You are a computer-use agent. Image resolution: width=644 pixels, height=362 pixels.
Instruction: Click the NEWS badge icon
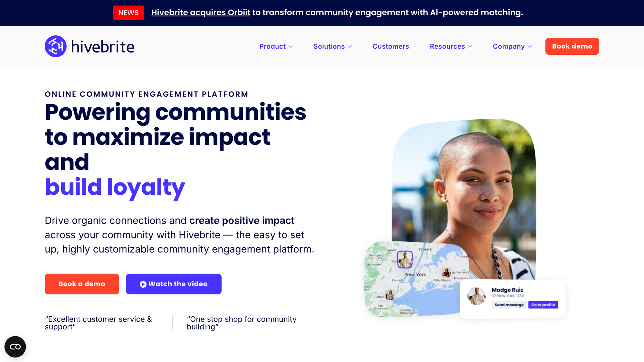(x=128, y=12)
